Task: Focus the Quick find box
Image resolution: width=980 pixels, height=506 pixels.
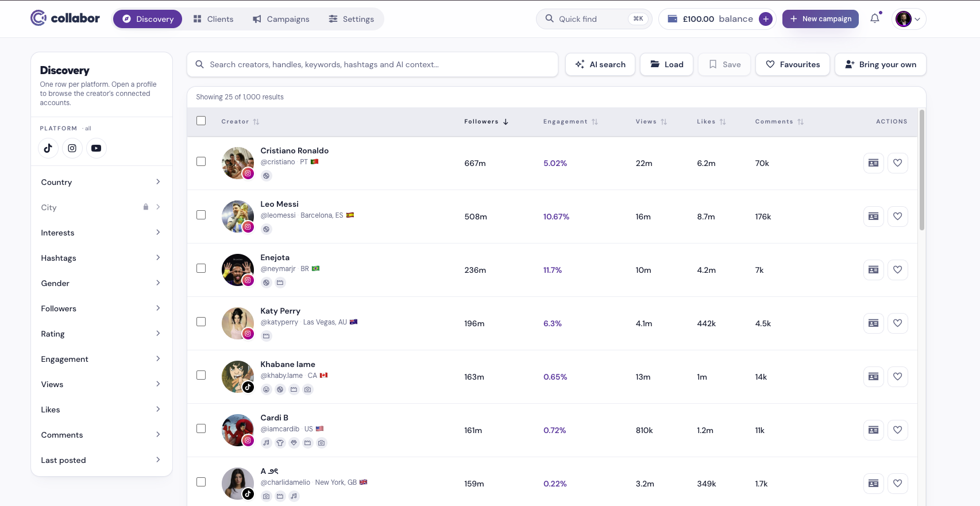Action: click(x=594, y=19)
